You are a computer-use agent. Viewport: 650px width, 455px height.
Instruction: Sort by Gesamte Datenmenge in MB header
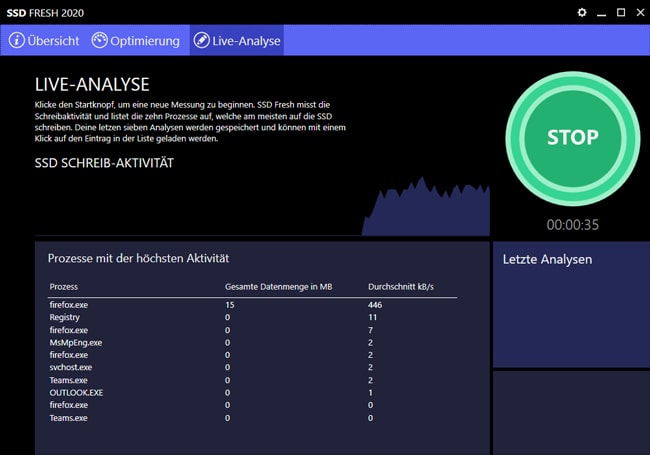click(278, 287)
